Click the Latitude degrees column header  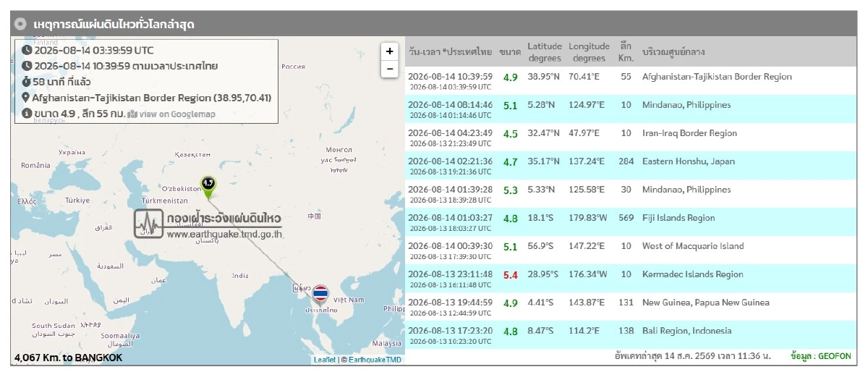(x=545, y=52)
